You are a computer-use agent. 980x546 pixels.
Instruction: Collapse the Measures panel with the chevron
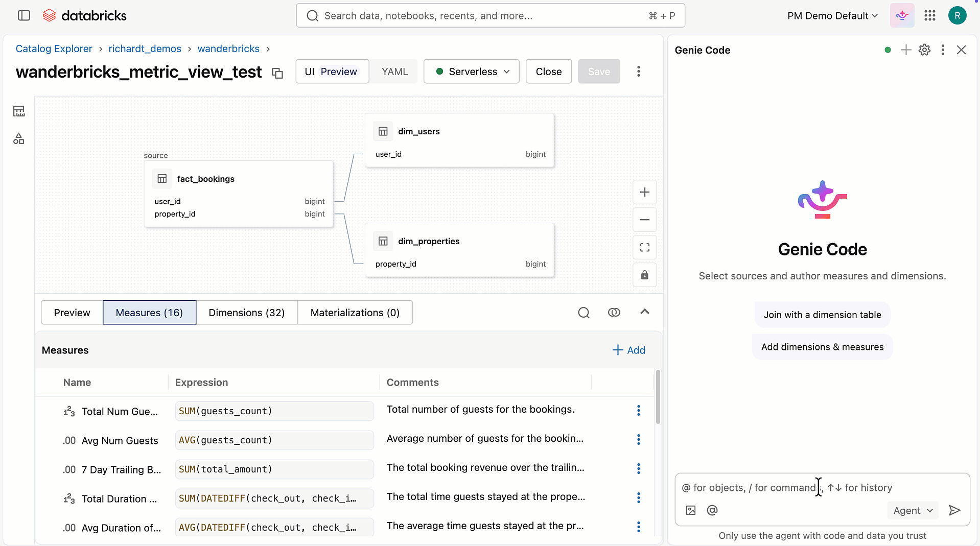(x=645, y=312)
